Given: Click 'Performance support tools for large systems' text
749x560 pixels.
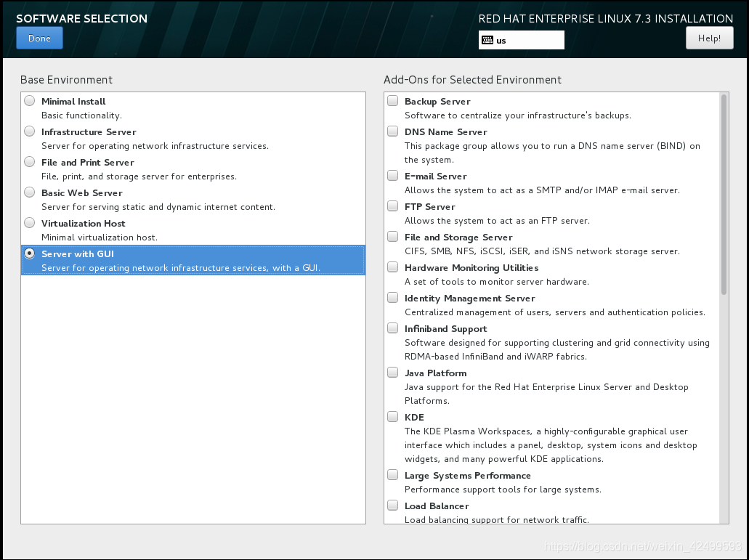Looking at the screenshot, I should point(502,490).
